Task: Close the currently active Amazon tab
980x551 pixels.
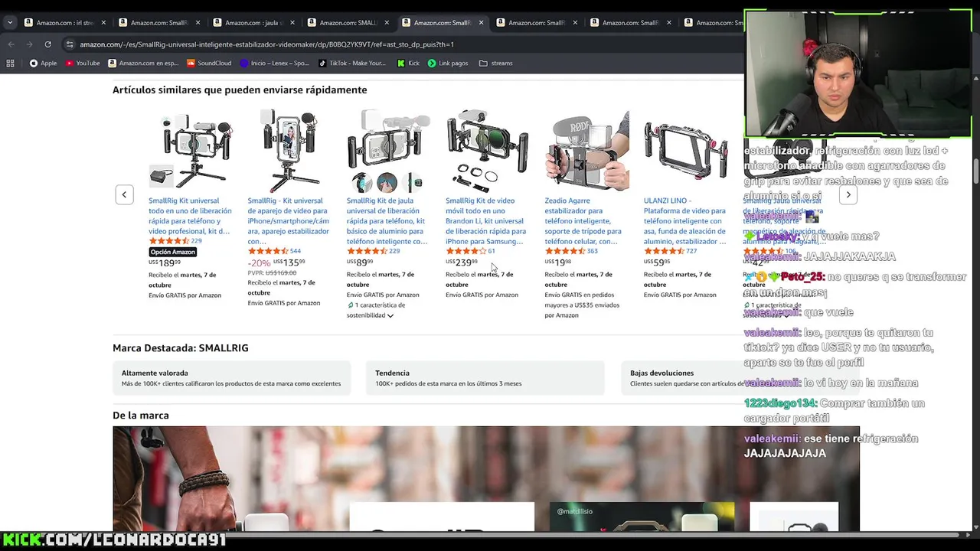Action: tap(481, 22)
